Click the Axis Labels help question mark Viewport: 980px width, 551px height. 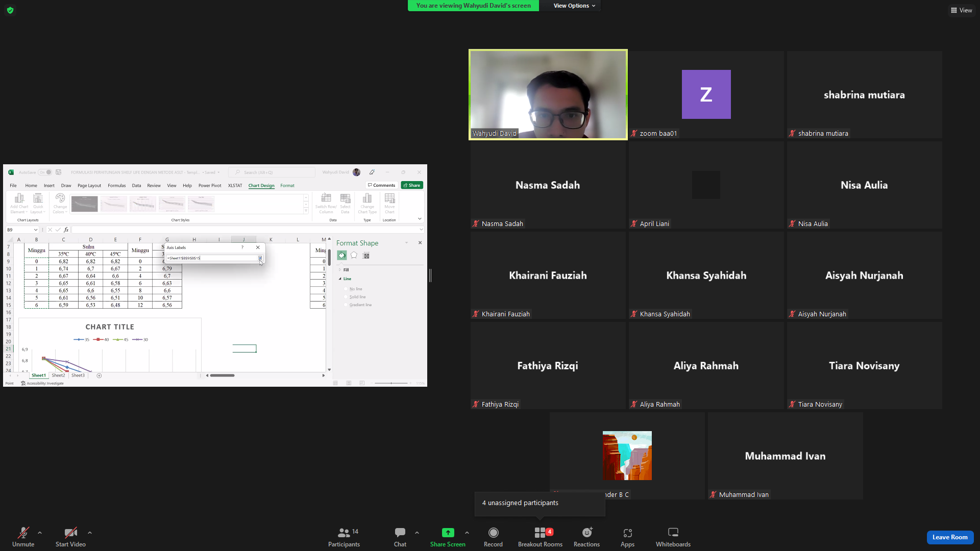pos(242,247)
